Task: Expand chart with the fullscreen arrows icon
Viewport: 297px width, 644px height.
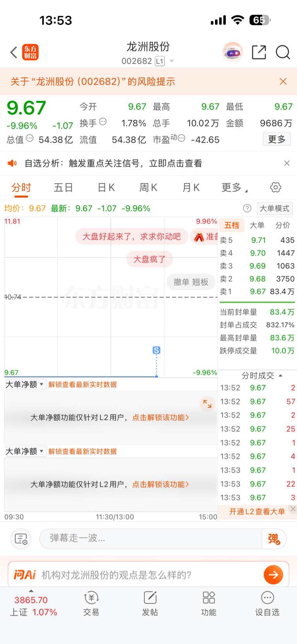Action: (207, 404)
